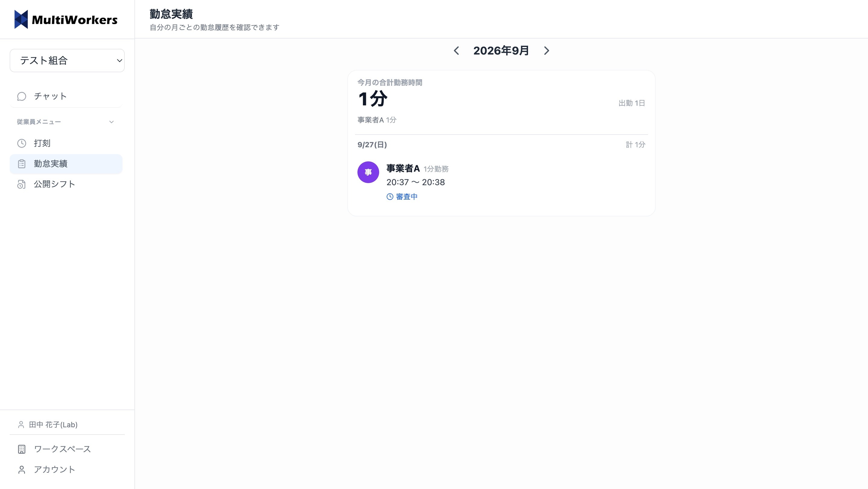The image size is (868, 489).
Task: Click the clock icon beside 審査中
Action: tap(390, 197)
